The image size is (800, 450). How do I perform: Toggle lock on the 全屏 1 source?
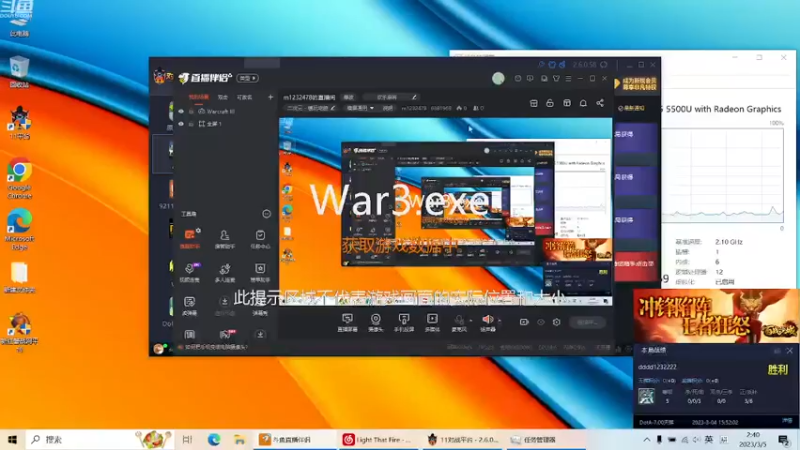(x=191, y=124)
